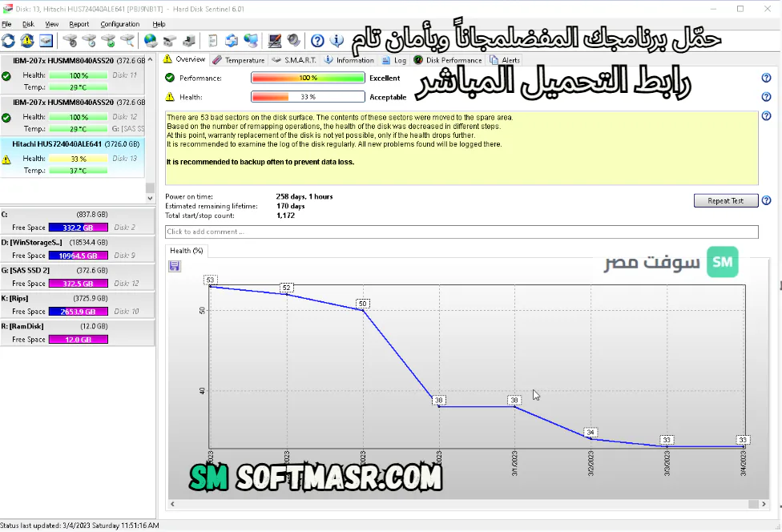Viewport: 782px width, 532px height.
Task: Click the graph scroll left arrow
Action: pyautogui.click(x=172, y=504)
